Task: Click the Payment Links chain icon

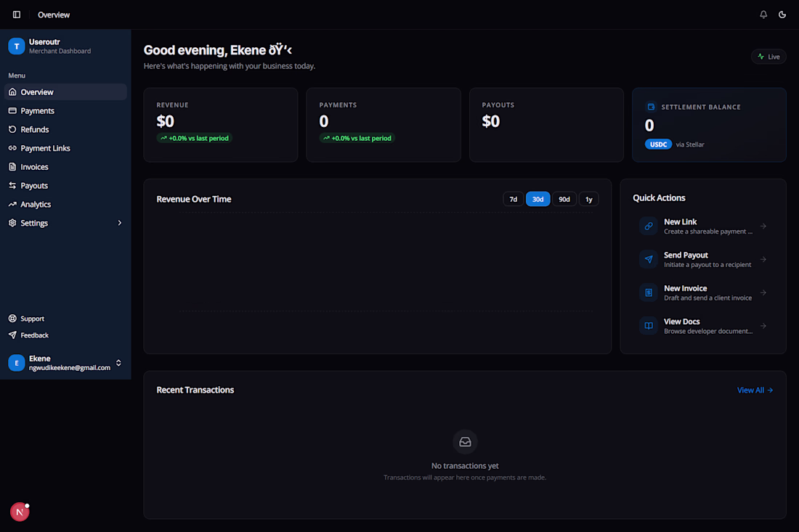Action: [12, 148]
